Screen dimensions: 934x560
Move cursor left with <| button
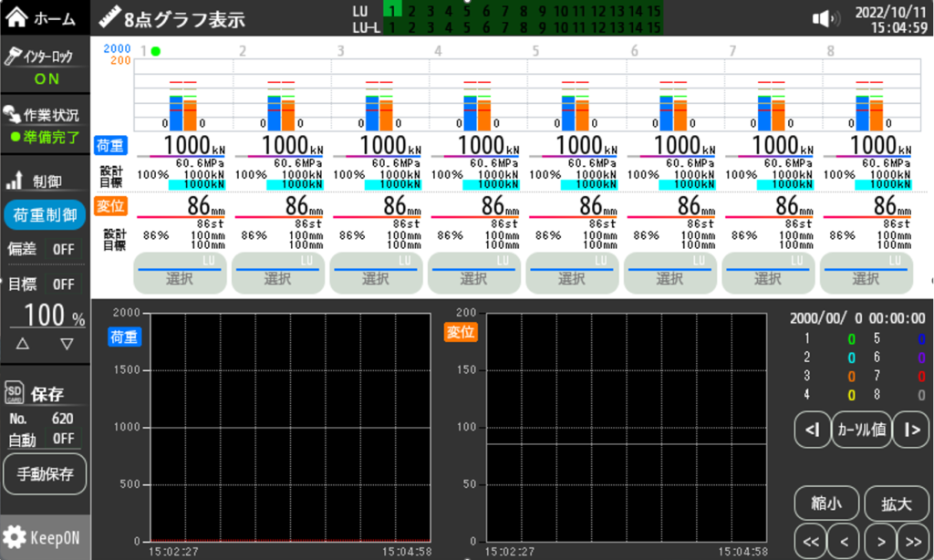[x=813, y=430]
